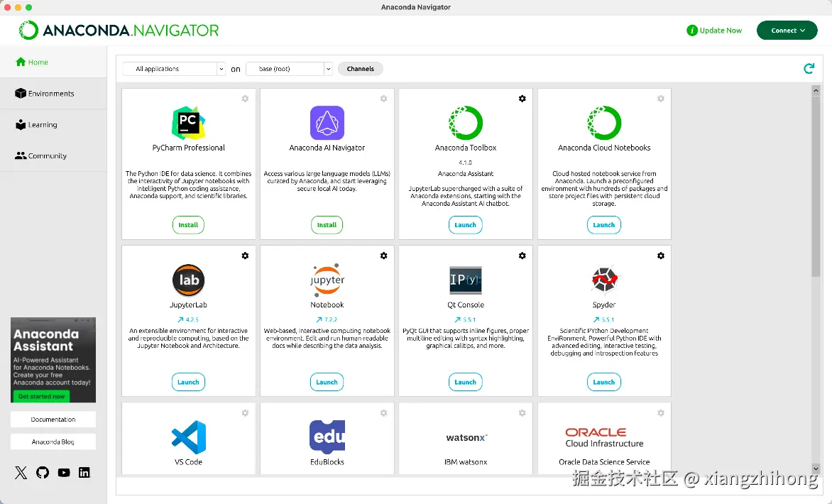Open the Documentation button
832x504 pixels.
click(x=53, y=419)
